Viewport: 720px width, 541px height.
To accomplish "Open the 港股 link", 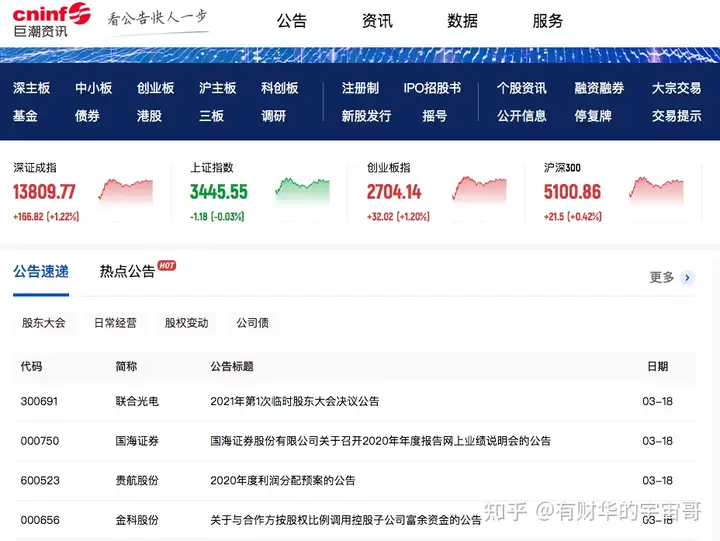I will point(149,116).
